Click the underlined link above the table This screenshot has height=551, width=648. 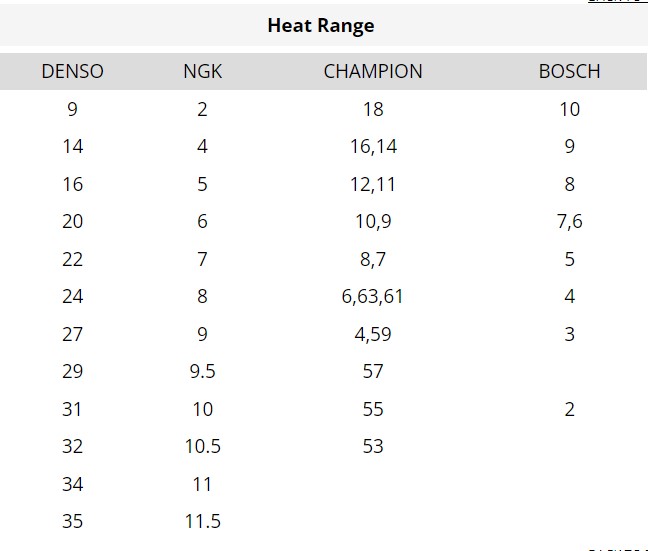pos(617,2)
